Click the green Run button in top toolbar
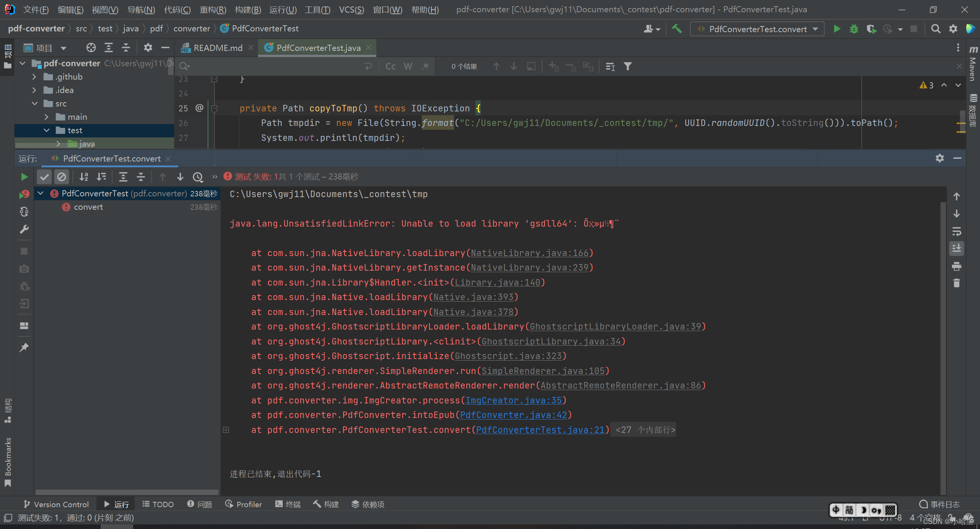Screen dimensions: 980x529 click(837, 29)
